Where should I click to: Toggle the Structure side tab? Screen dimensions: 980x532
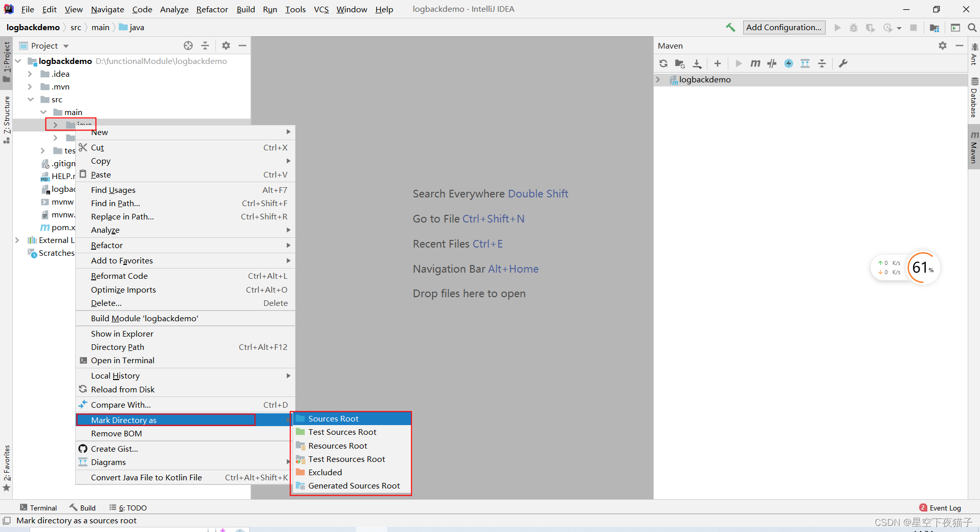tap(7, 119)
